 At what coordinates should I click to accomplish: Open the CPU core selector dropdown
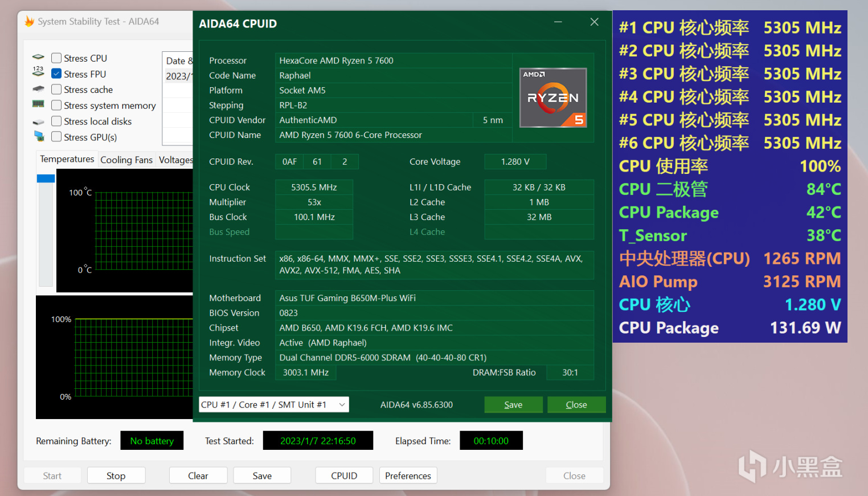[x=273, y=405]
